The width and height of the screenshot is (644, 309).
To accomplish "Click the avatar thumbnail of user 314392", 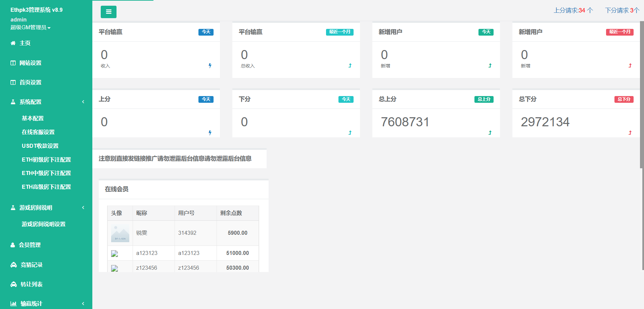I will coord(120,233).
